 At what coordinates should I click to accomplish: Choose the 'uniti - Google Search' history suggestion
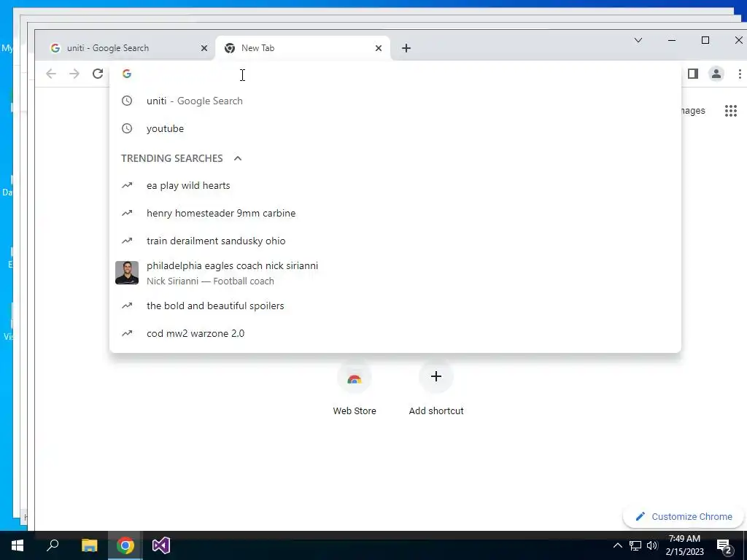(x=395, y=101)
